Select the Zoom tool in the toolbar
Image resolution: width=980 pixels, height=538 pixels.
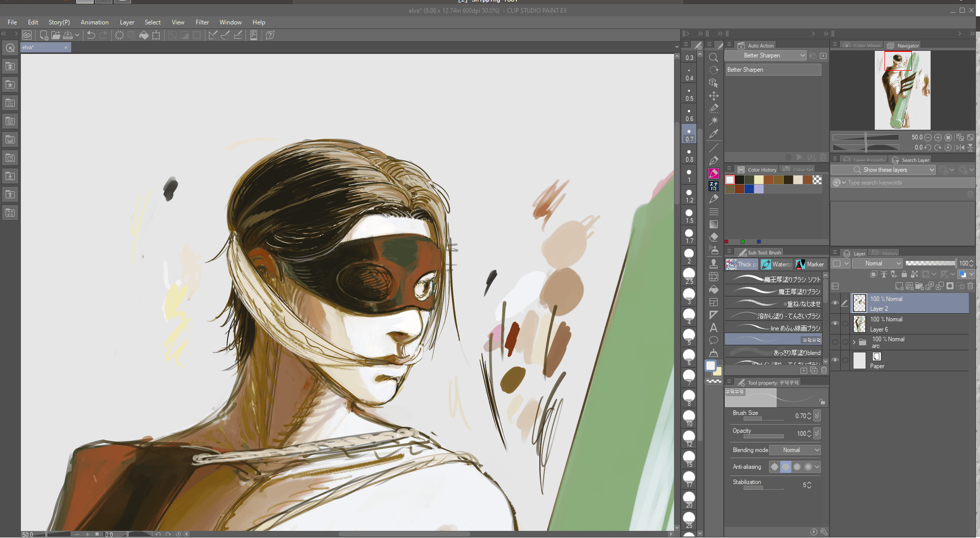click(x=714, y=57)
